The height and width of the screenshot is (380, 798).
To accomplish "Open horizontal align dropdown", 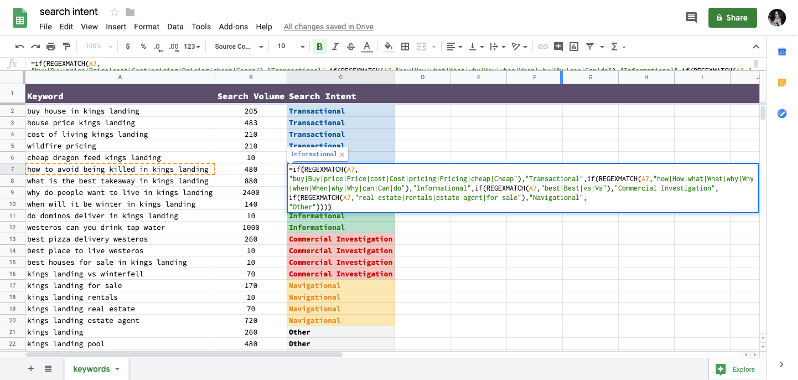I will click(x=454, y=47).
